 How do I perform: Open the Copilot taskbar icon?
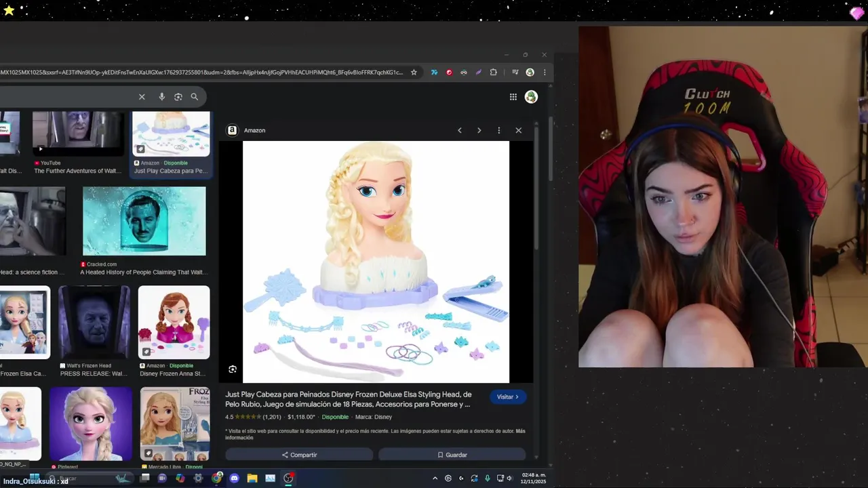click(x=180, y=478)
